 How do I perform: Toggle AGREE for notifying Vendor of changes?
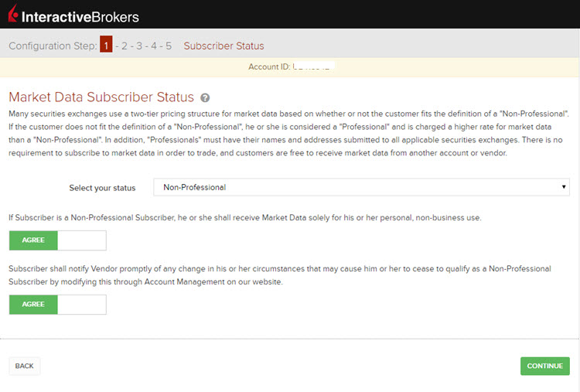(x=33, y=305)
